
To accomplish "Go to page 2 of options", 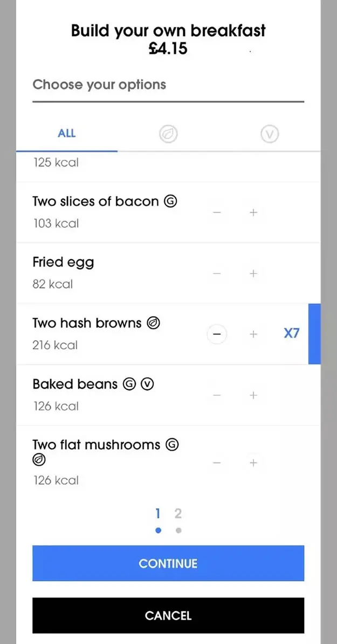I will 178,514.
